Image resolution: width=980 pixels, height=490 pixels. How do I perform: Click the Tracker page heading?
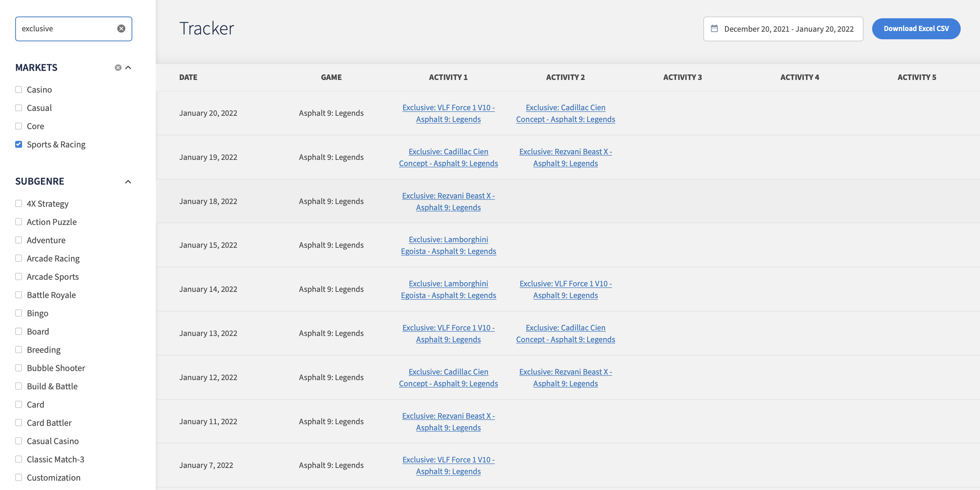pos(206,29)
